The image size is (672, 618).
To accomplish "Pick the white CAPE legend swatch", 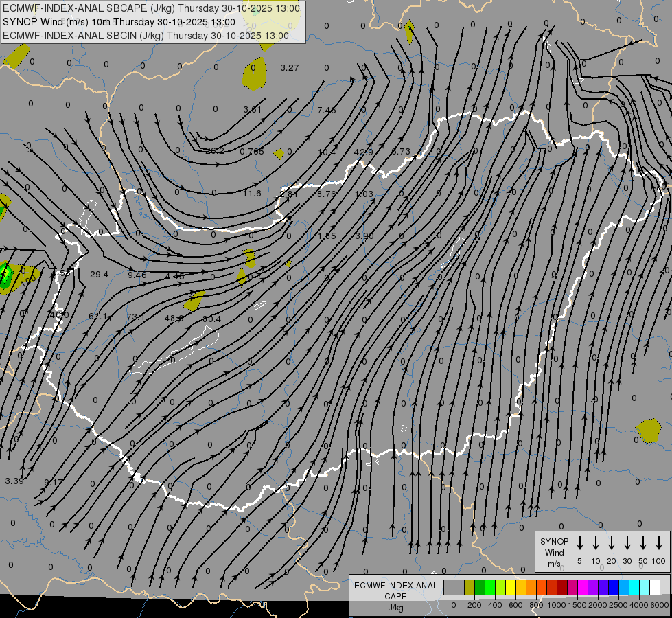I will pyautogui.click(x=655, y=587).
